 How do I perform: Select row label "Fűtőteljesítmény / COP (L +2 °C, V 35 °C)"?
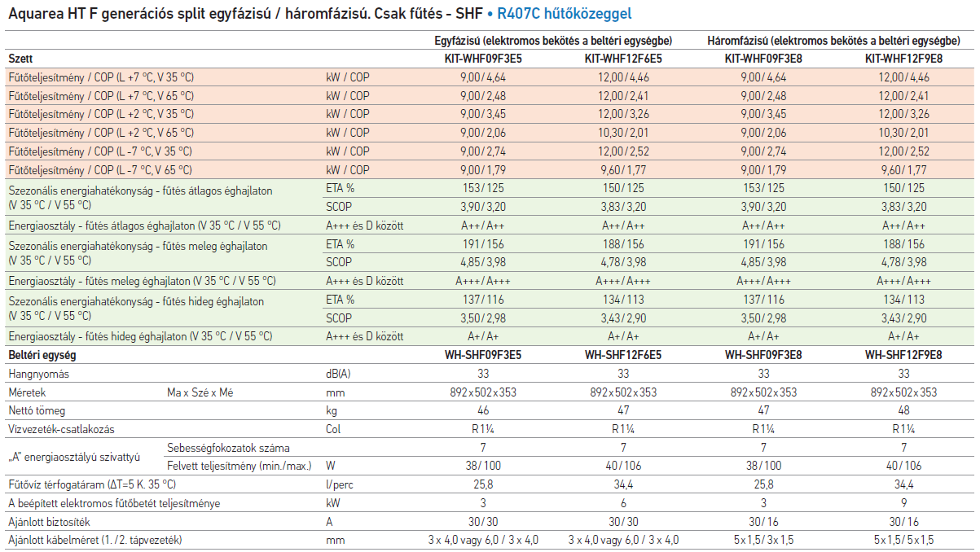[x=101, y=114]
